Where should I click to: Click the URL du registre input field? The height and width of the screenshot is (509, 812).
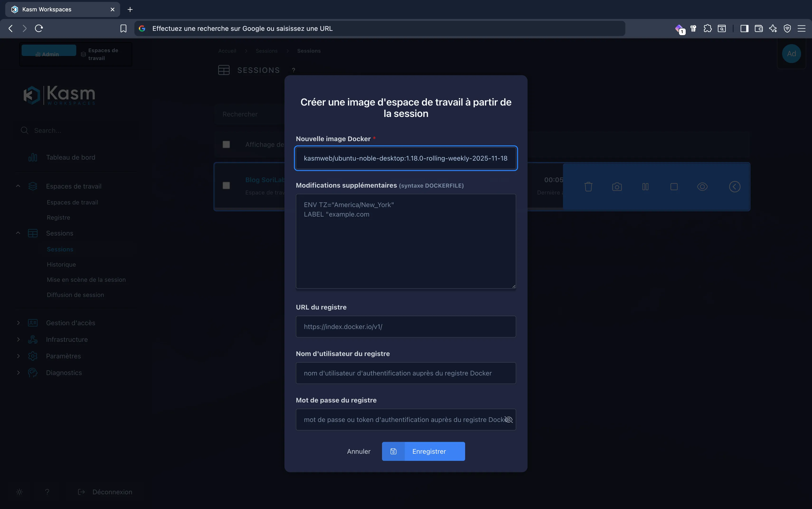click(x=405, y=326)
